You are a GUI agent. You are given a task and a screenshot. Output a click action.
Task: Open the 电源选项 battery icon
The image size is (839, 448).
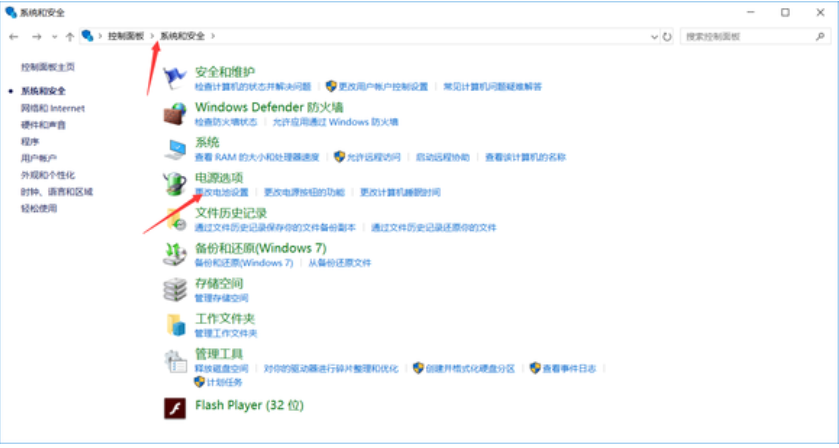(175, 184)
